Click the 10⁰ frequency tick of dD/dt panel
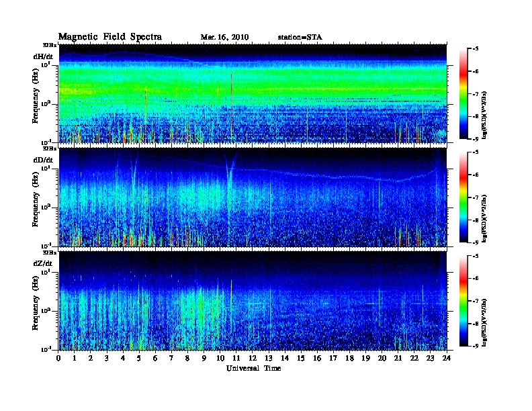The image size is (532, 411). [x=45, y=208]
